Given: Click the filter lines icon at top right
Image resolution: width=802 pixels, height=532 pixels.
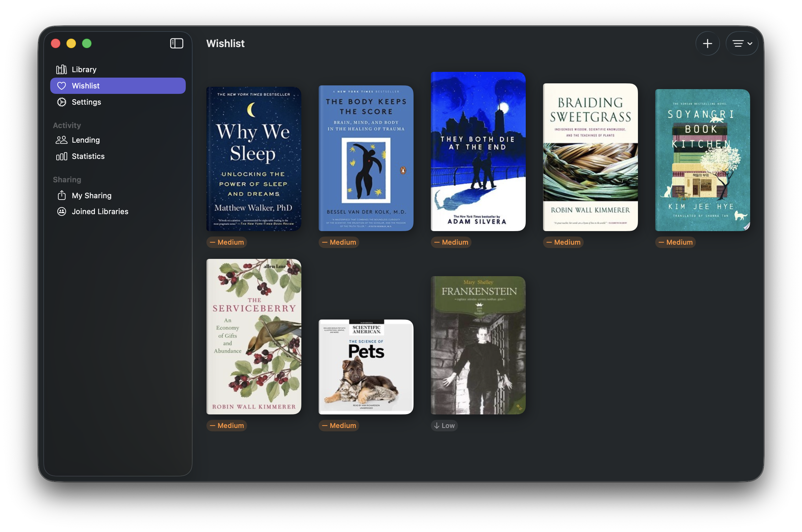Looking at the screenshot, I should click(x=739, y=43).
